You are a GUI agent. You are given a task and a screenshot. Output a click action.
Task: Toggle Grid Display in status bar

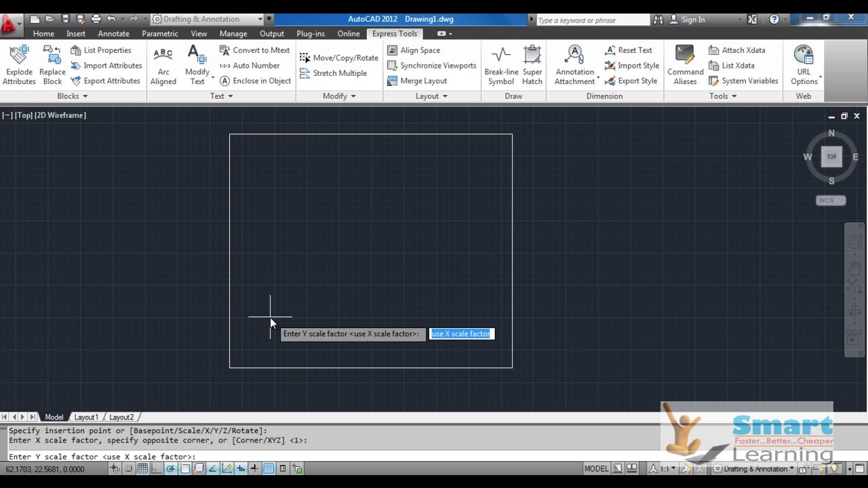[142, 468]
